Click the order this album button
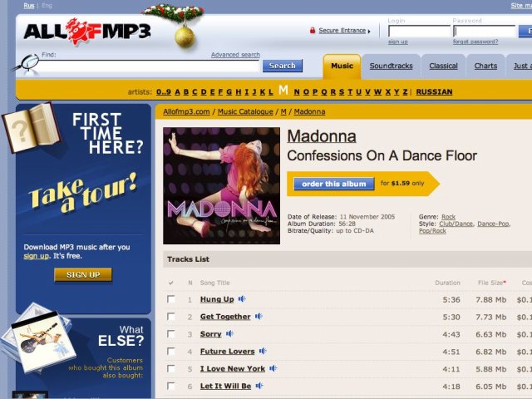The height and width of the screenshot is (399, 532). click(x=334, y=184)
